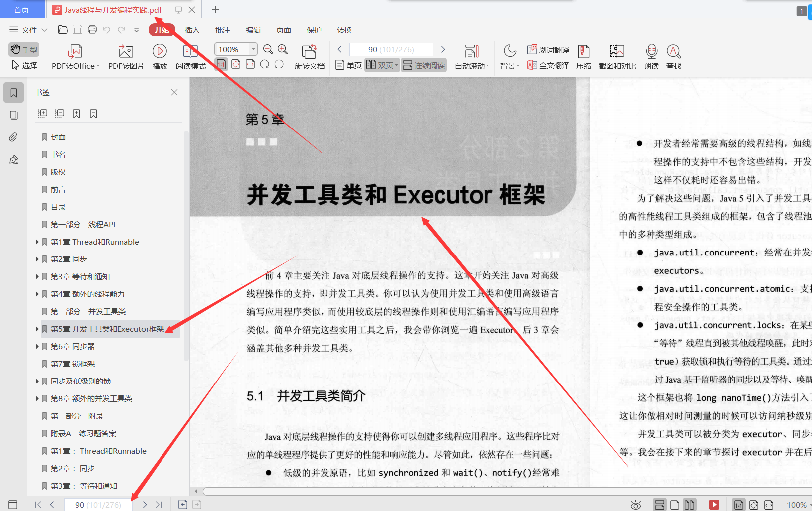Start read aloud feature
The height and width of the screenshot is (511, 812).
[x=651, y=57]
